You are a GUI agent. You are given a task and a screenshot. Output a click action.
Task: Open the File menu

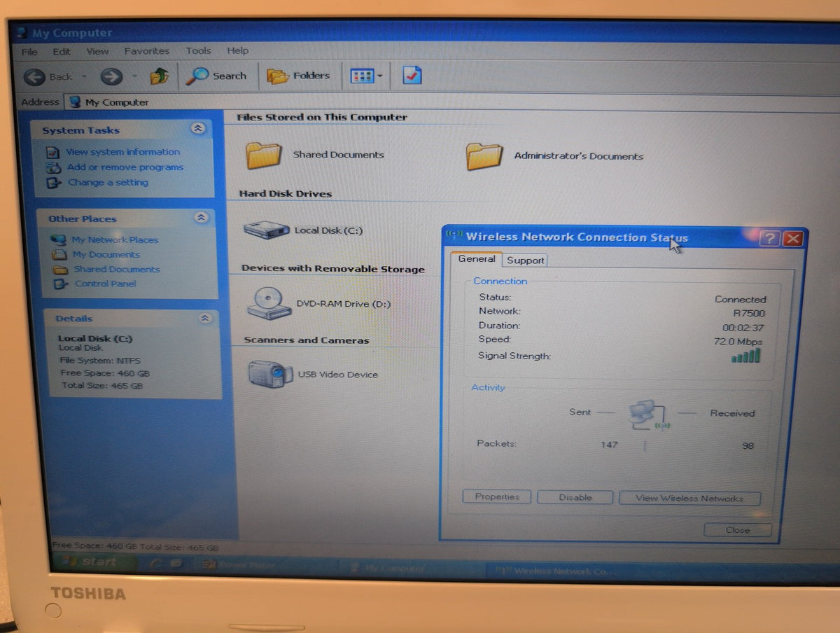click(x=29, y=52)
